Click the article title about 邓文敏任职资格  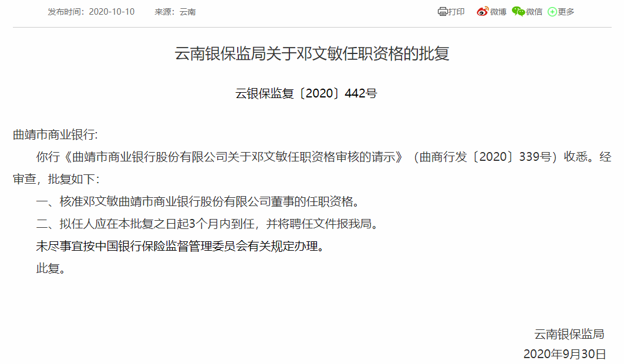click(312, 55)
